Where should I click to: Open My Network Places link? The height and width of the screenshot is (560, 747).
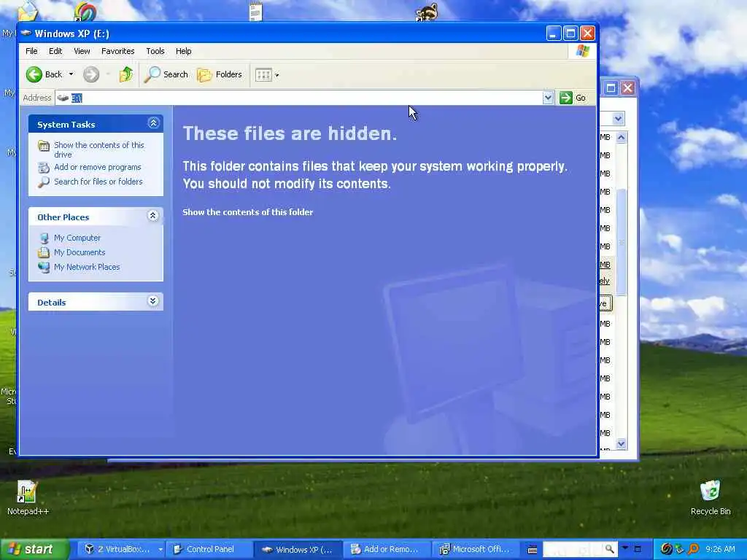pyautogui.click(x=87, y=267)
